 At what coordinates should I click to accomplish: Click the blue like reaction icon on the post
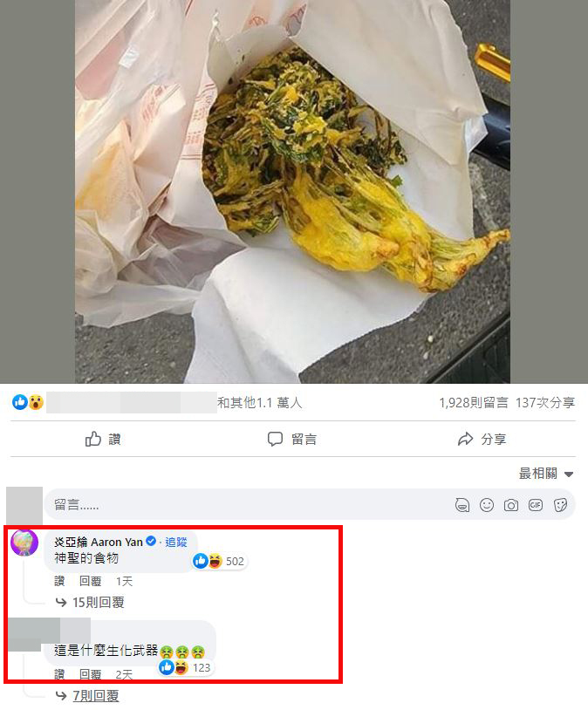coord(20,401)
